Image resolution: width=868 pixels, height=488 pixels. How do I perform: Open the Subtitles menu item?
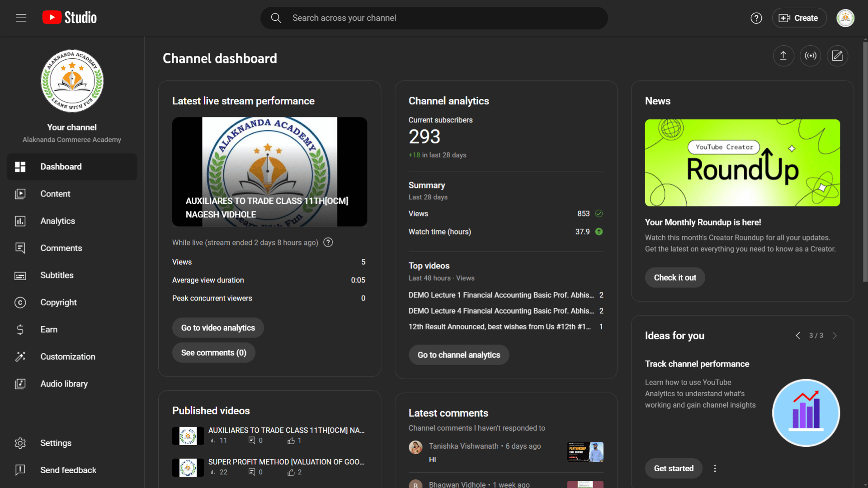click(x=72, y=275)
